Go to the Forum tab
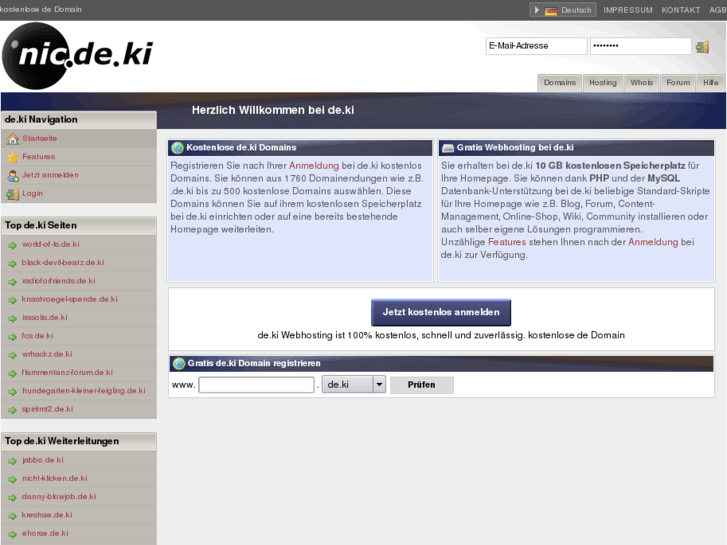The width and height of the screenshot is (727, 545). point(678,83)
